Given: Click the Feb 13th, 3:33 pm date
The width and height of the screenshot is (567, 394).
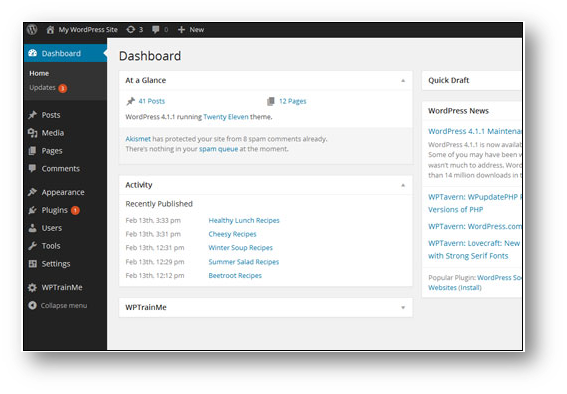Looking at the screenshot, I should (x=153, y=220).
